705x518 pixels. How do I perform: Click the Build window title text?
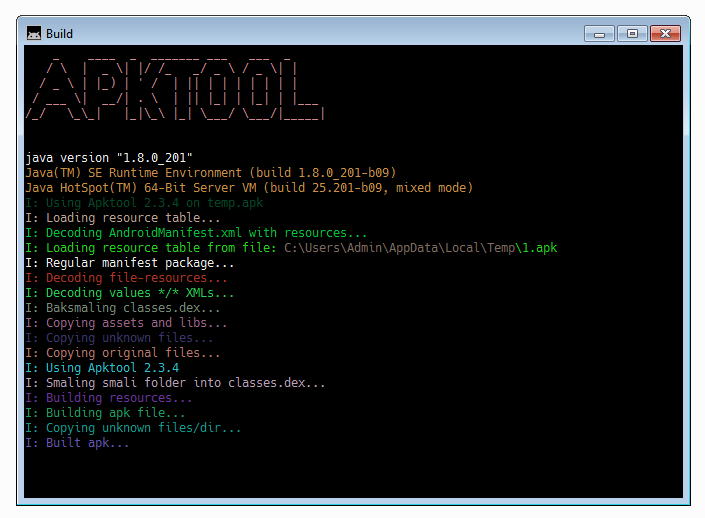pos(59,33)
